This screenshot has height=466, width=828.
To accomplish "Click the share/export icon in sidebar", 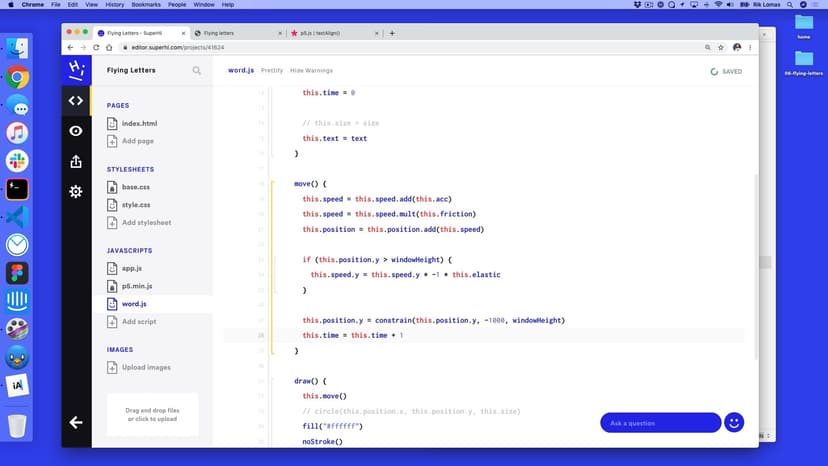I will coord(76,161).
